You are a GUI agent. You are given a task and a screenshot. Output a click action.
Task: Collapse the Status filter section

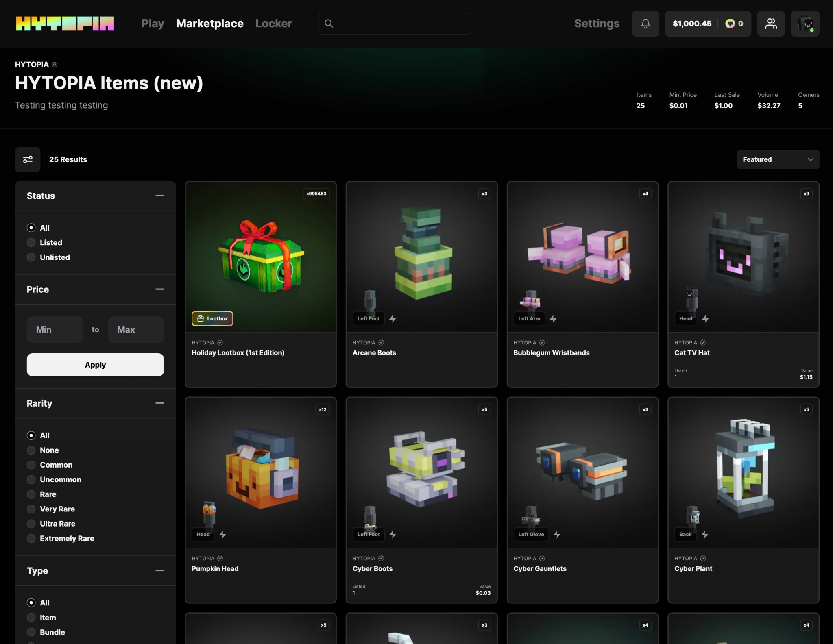pos(159,196)
